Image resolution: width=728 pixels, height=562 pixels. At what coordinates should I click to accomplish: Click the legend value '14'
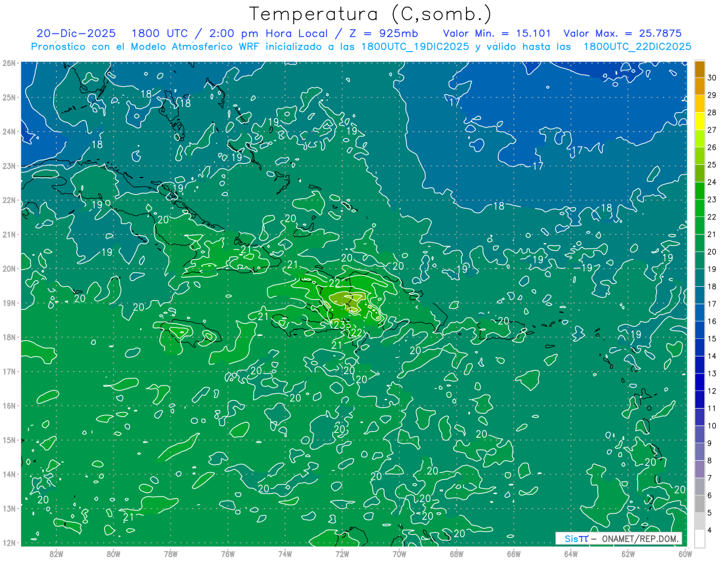point(712,356)
